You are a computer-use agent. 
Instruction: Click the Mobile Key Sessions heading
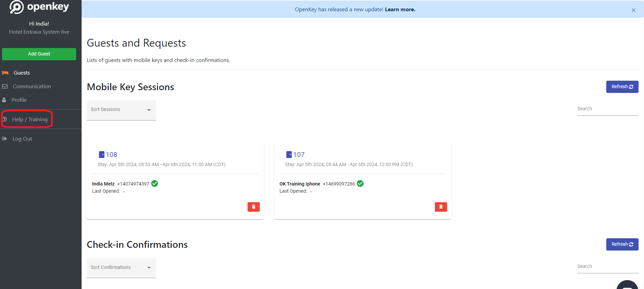[131, 87]
